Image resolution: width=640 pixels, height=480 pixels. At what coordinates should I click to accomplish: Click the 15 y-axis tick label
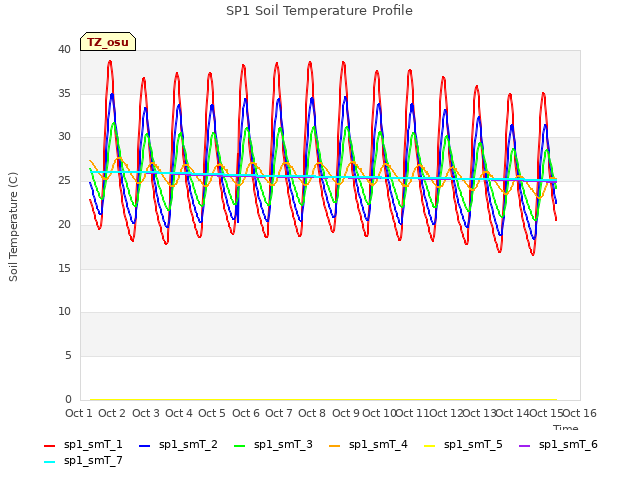(x=64, y=269)
